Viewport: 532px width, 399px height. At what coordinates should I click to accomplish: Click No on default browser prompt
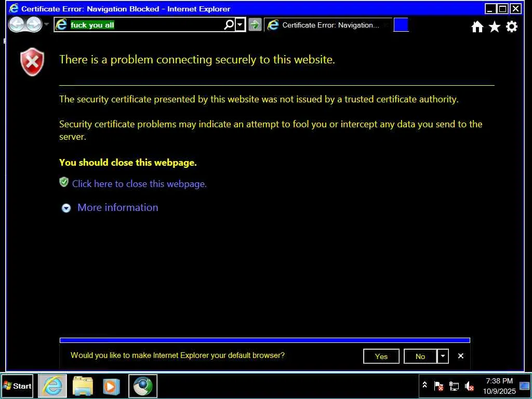420,356
